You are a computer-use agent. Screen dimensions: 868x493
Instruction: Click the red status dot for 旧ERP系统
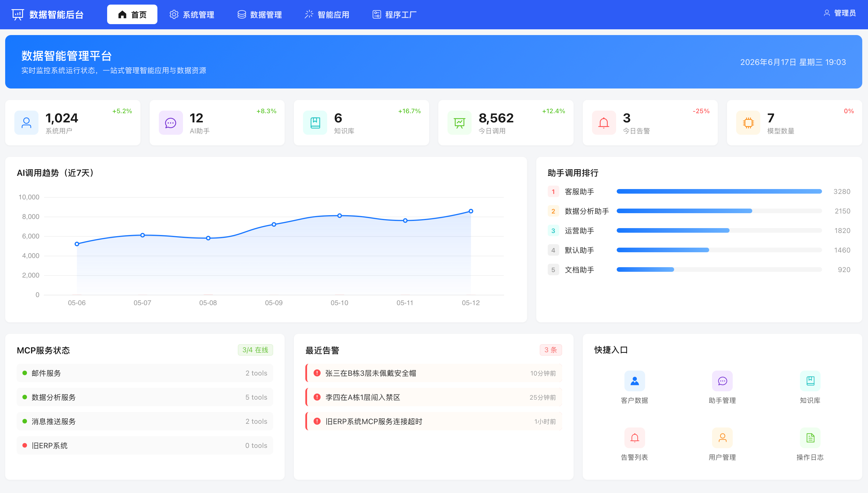tap(25, 445)
